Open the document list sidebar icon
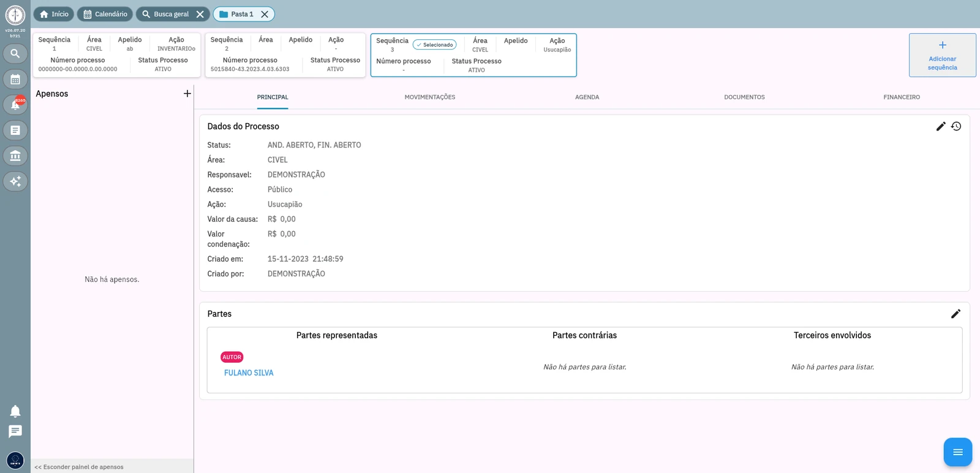Image resolution: width=980 pixels, height=473 pixels. (x=15, y=131)
